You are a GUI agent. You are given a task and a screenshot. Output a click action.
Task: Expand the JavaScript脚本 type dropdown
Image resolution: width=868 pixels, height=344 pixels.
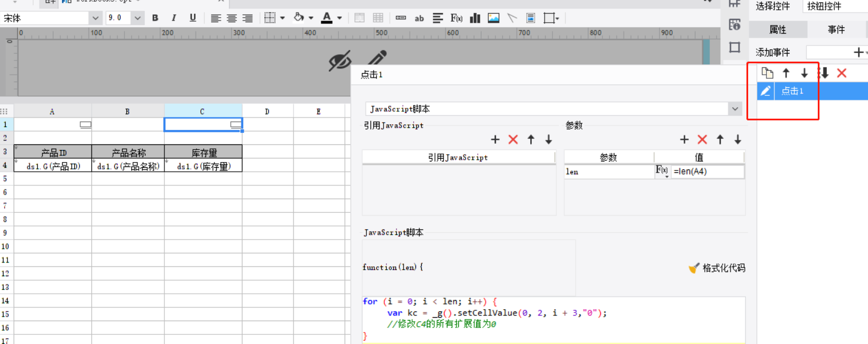734,109
